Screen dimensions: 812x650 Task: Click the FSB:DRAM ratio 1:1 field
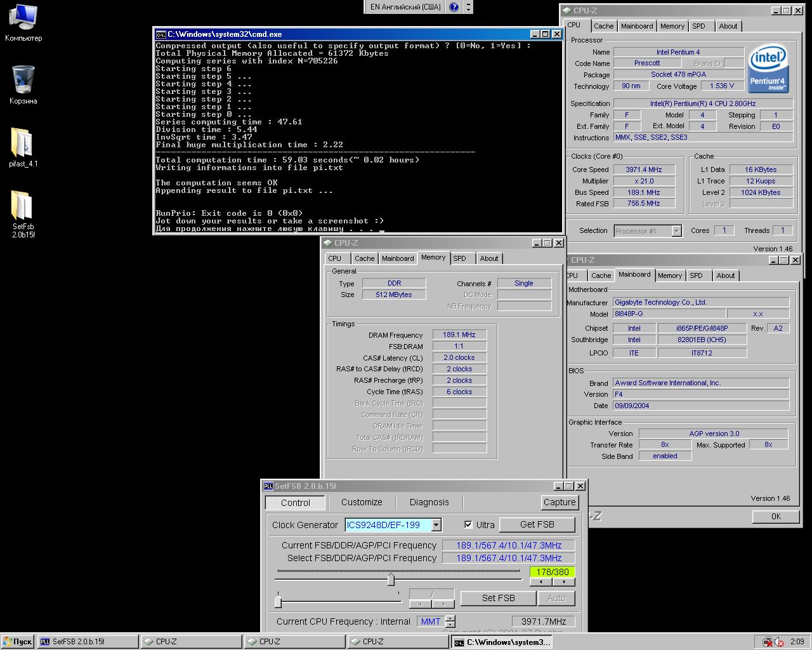[459, 346]
